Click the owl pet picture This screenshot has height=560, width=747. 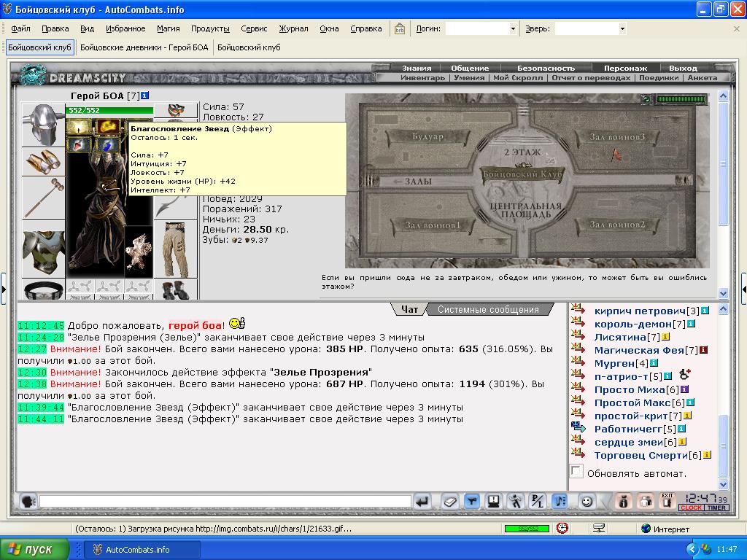(x=139, y=251)
